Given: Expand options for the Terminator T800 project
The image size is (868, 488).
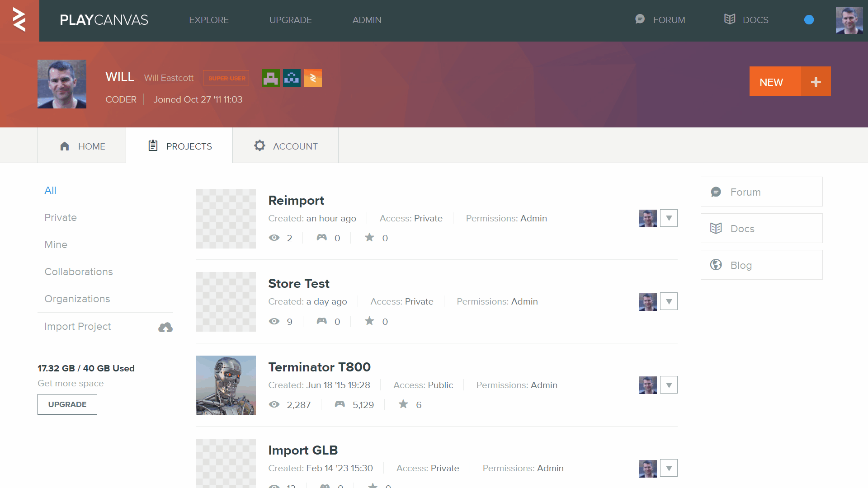Looking at the screenshot, I should click(669, 385).
